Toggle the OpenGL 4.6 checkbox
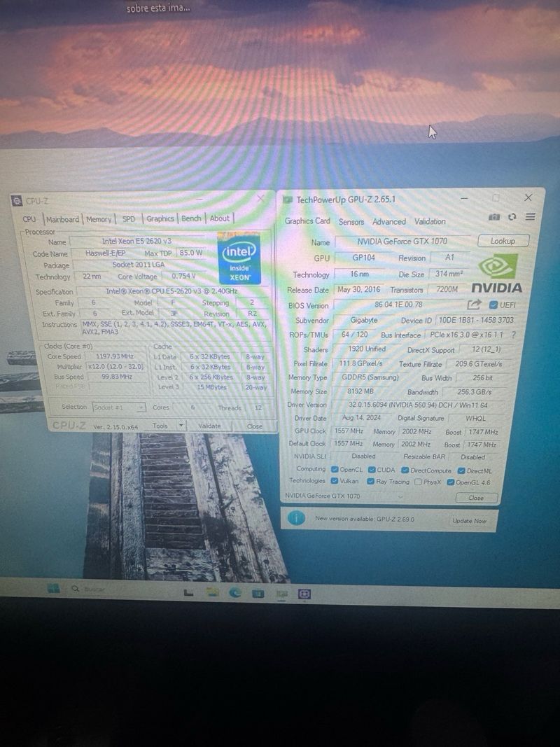560x747 pixels. point(451,482)
